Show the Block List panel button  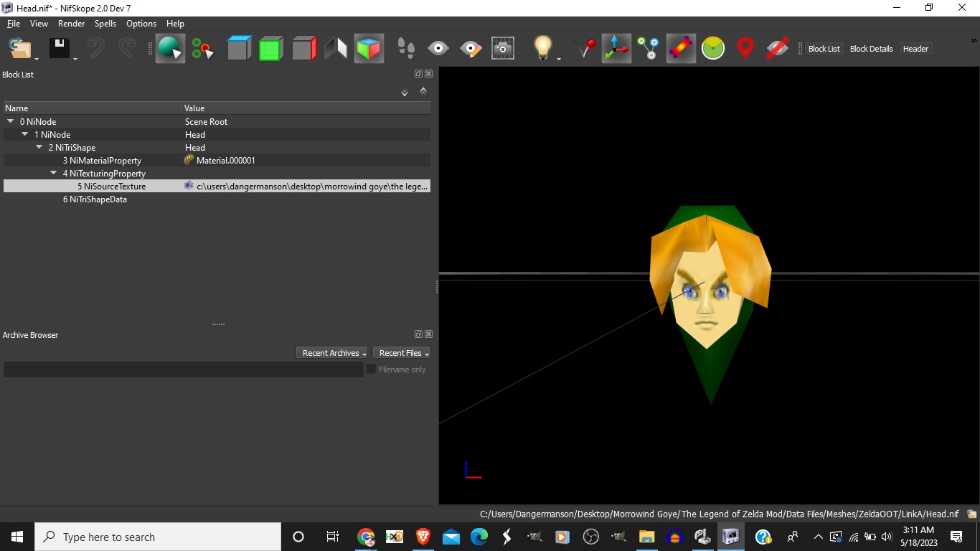[824, 49]
